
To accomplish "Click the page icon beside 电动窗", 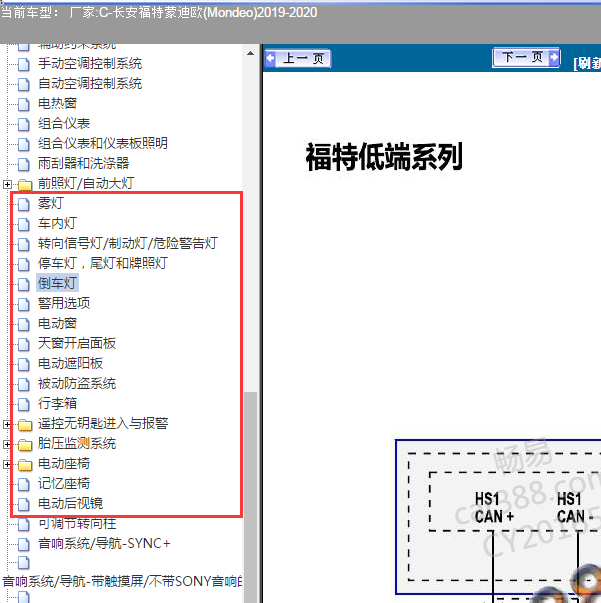I will 24,324.
